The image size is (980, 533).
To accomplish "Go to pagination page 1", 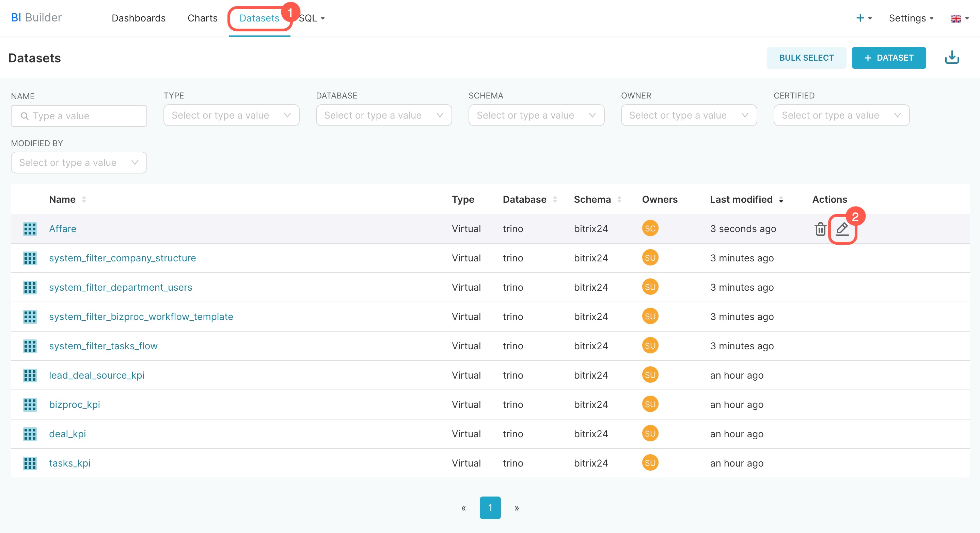I will (490, 507).
